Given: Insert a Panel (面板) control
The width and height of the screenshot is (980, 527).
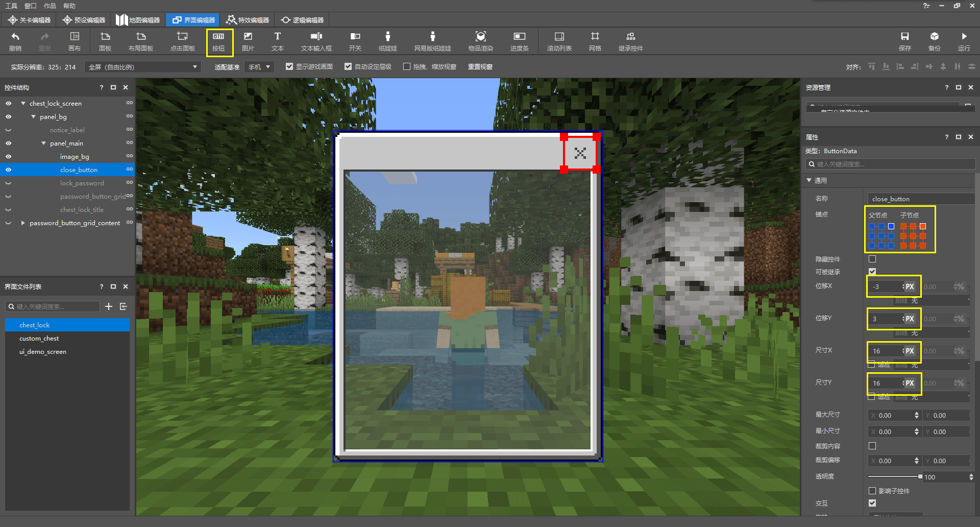Looking at the screenshot, I should [105, 41].
